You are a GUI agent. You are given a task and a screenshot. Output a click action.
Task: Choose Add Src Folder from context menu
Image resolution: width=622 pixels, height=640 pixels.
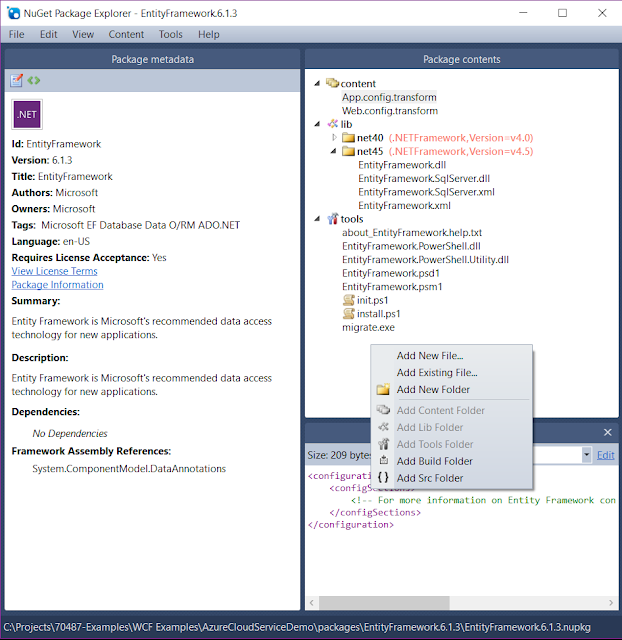pos(451,478)
